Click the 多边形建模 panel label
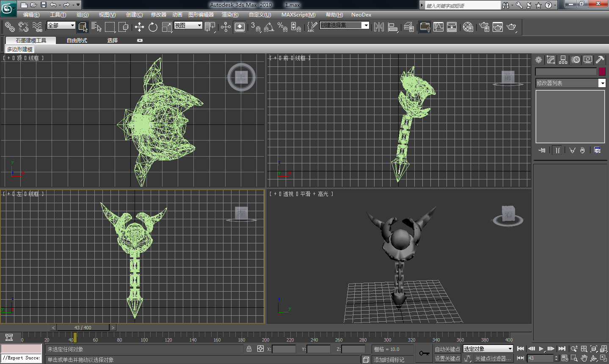 pyautogui.click(x=20, y=50)
